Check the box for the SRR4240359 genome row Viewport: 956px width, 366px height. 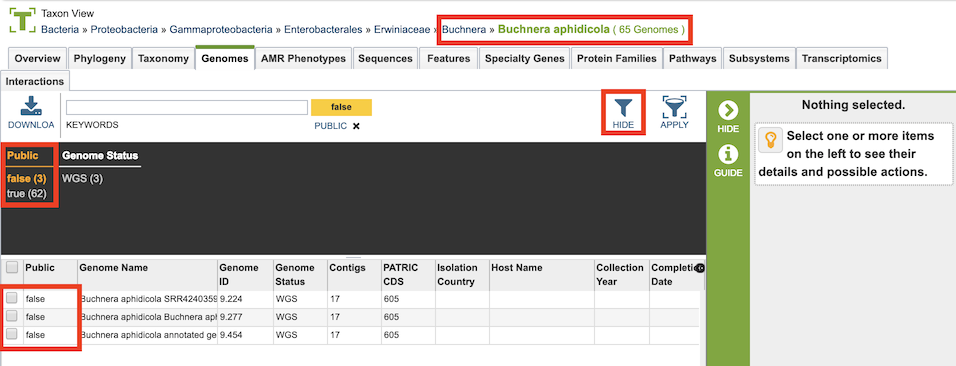click(12, 298)
